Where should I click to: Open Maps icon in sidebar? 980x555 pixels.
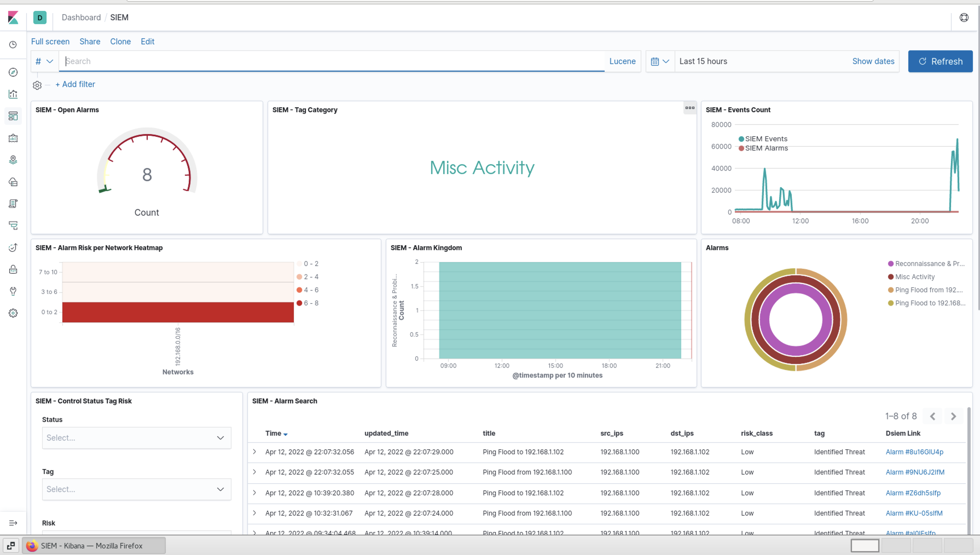[x=13, y=160]
